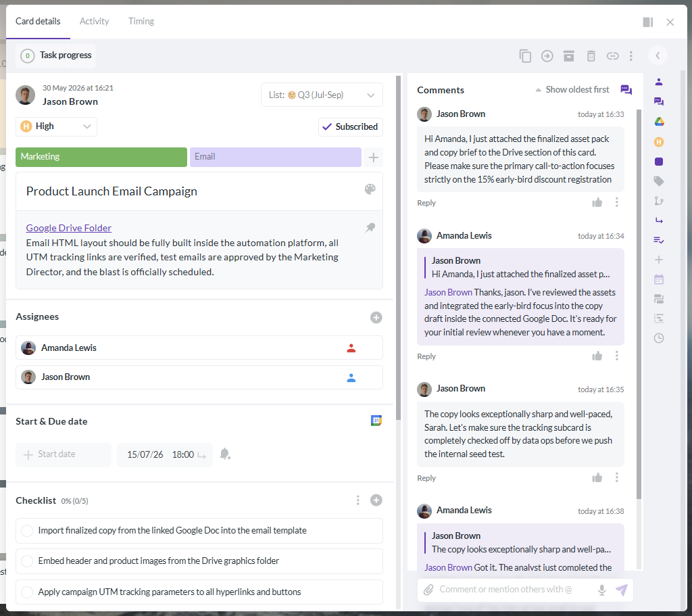
Task: Open the comments icon in right sidebar
Action: pyautogui.click(x=659, y=101)
